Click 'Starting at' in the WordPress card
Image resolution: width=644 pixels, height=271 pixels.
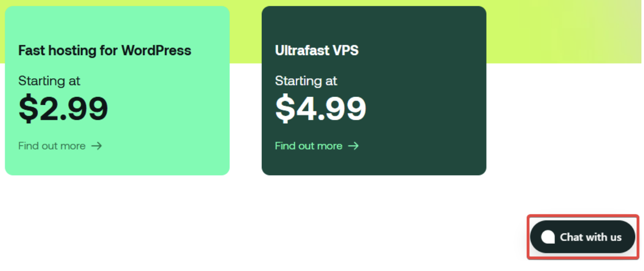pyautogui.click(x=49, y=81)
